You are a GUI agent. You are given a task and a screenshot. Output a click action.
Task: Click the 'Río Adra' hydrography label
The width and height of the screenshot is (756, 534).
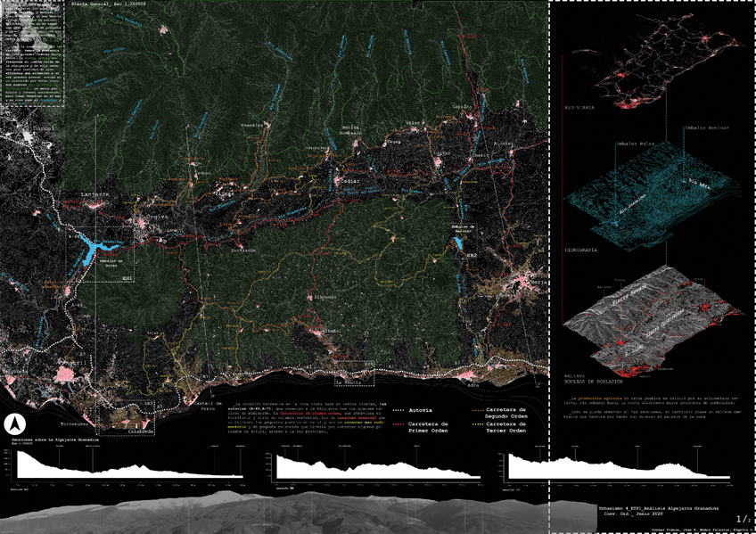click(x=699, y=183)
